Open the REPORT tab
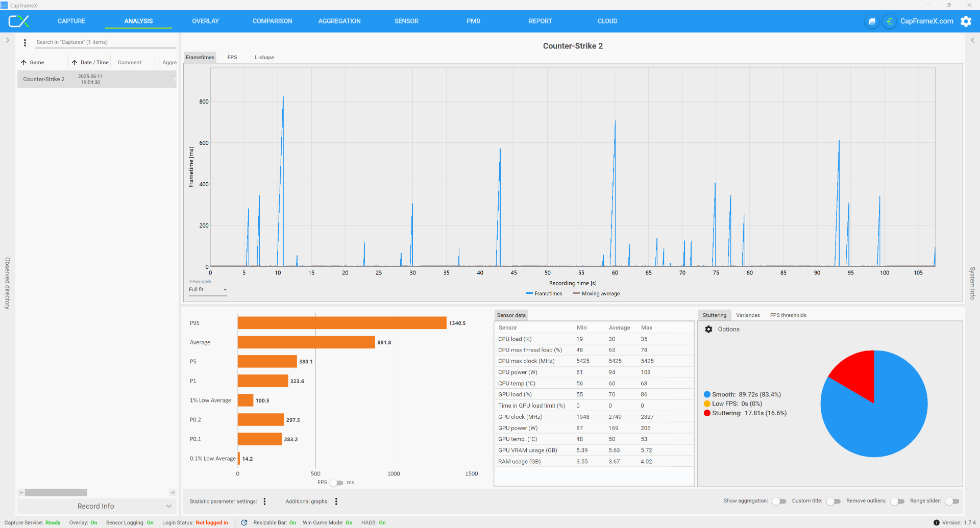The width and height of the screenshot is (980, 528). click(x=541, y=21)
